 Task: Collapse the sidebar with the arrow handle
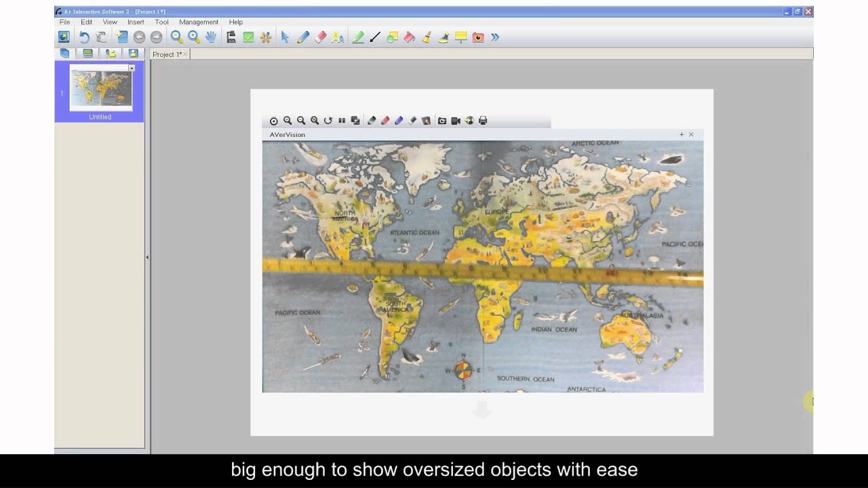tap(147, 258)
